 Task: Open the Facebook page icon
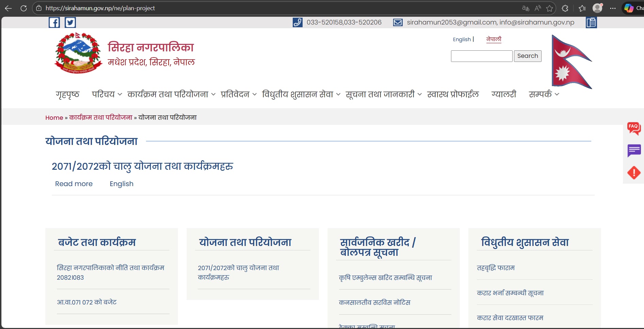pyautogui.click(x=54, y=22)
